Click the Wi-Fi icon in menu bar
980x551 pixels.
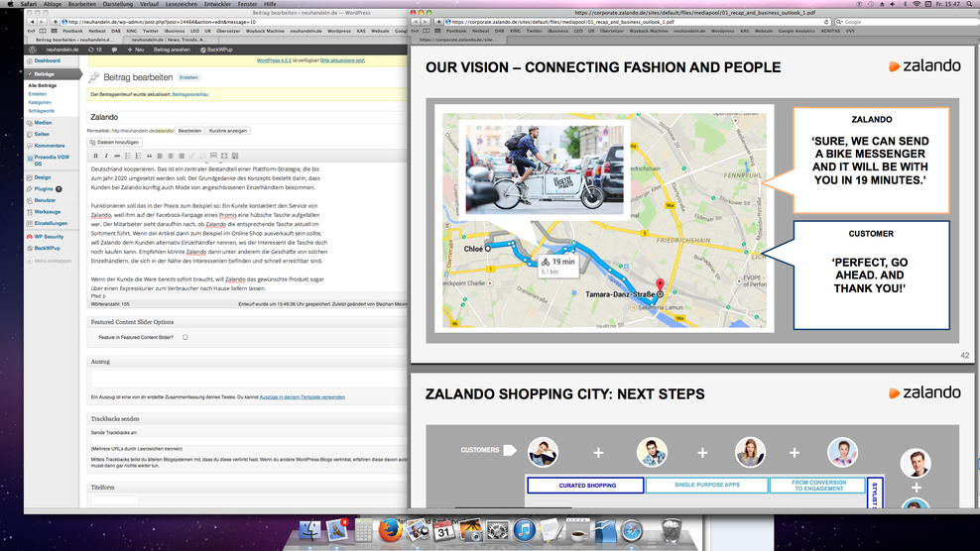click(917, 4)
